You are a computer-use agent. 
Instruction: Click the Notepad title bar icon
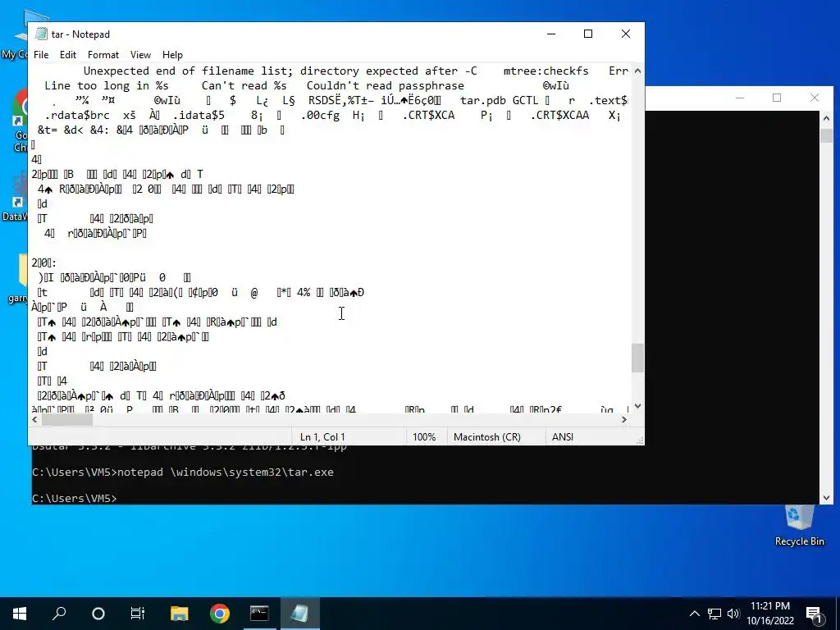[x=41, y=34]
